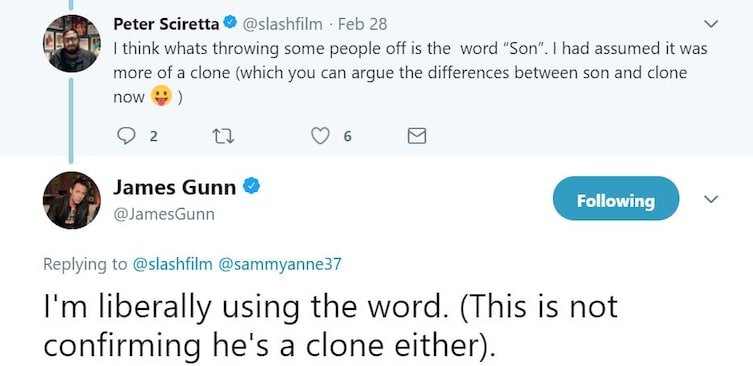Click James Gunn's blue verified badge

pyautogui.click(x=252, y=186)
